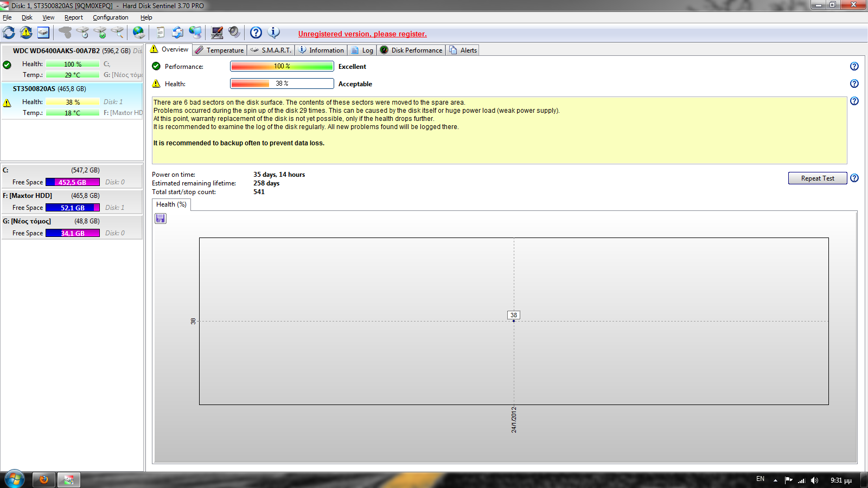Viewport: 868px width, 488px height.
Task: Click the help icon beside Performance bar
Action: pos(854,66)
